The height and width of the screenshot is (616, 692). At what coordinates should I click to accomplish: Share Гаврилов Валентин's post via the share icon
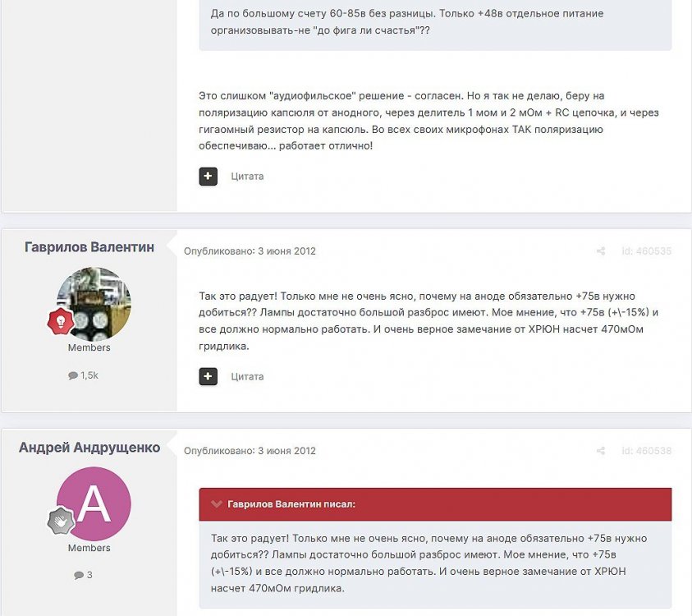point(601,251)
